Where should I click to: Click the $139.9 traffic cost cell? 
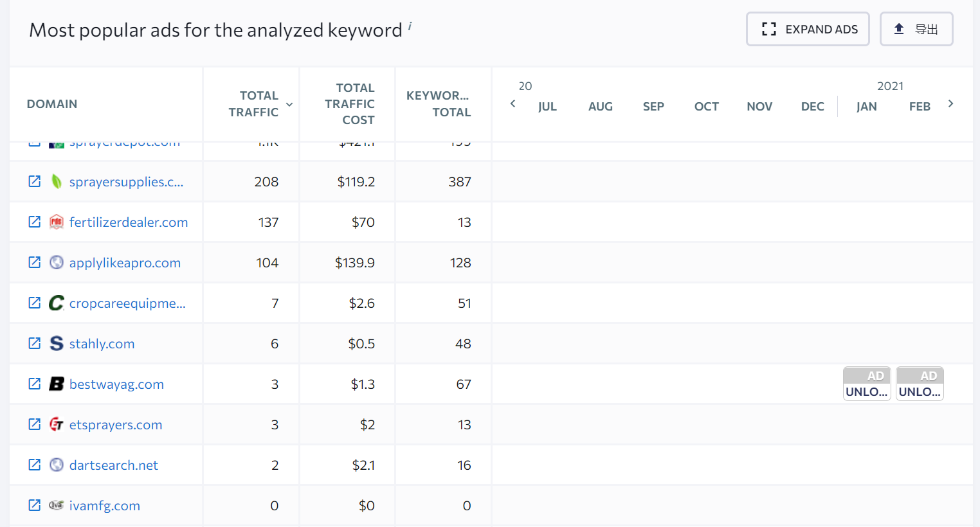[x=355, y=263]
